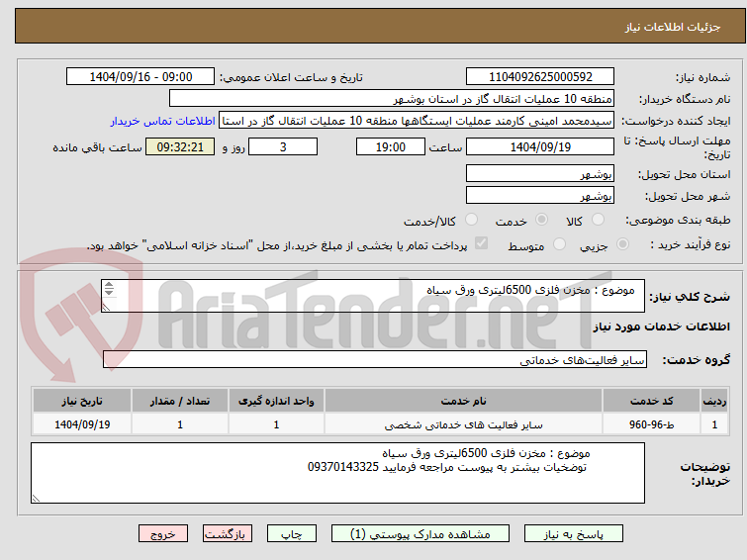The image size is (747, 560).
Task: Click the بازگشت back button
Action: (227, 534)
